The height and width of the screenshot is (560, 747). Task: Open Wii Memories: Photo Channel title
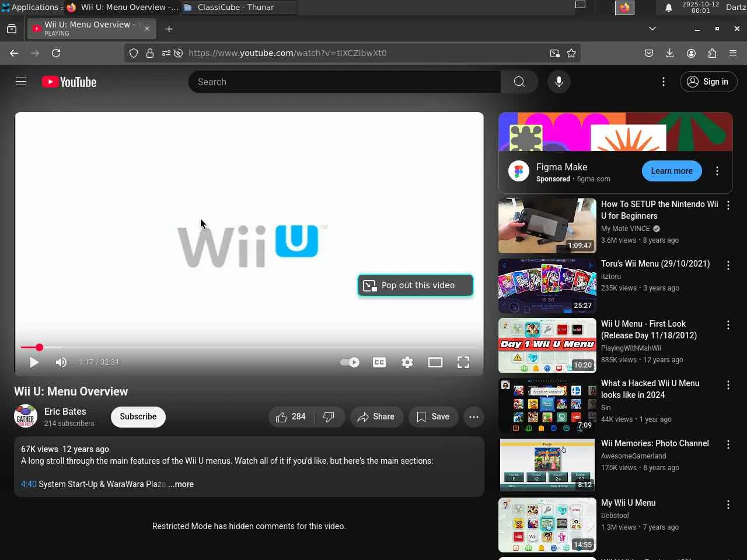655,443
